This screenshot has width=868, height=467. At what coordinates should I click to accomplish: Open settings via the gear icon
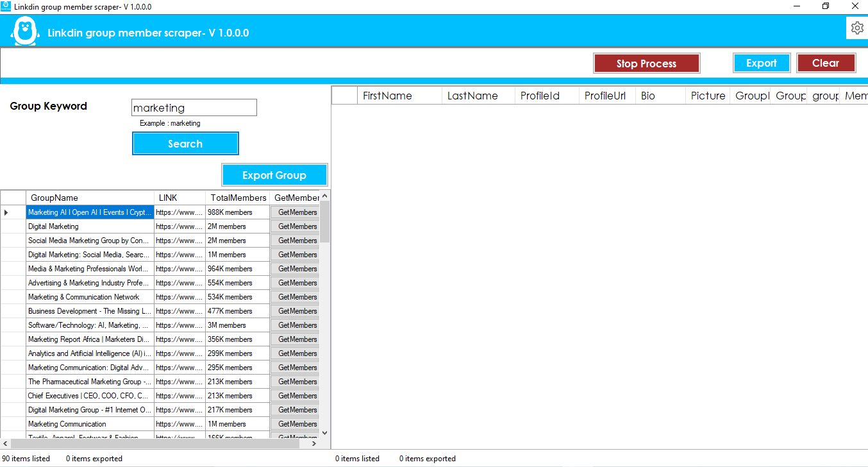[857, 28]
